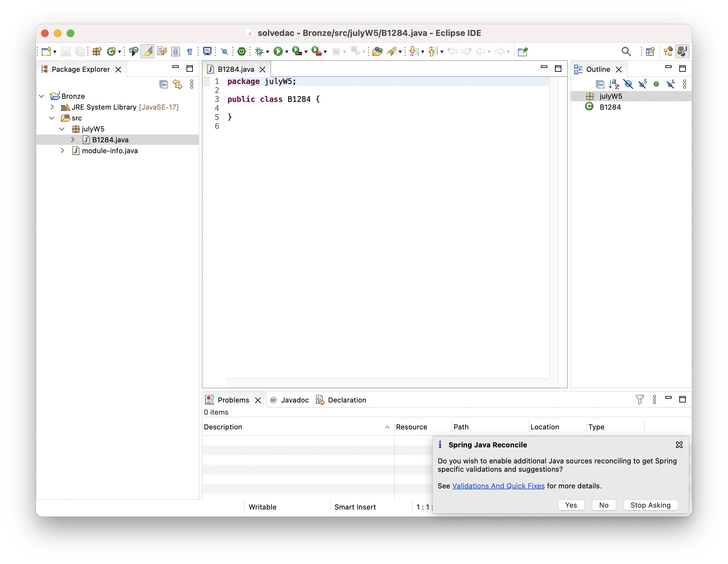Open the Run button dropdown arrow
The image size is (728, 564).
point(287,52)
